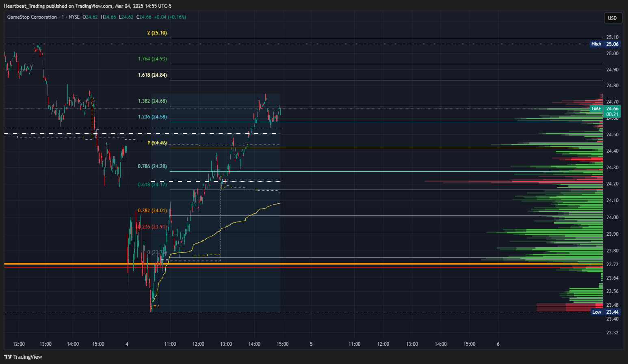
Task: Click the date 5 time axis label
Action: click(x=311, y=344)
